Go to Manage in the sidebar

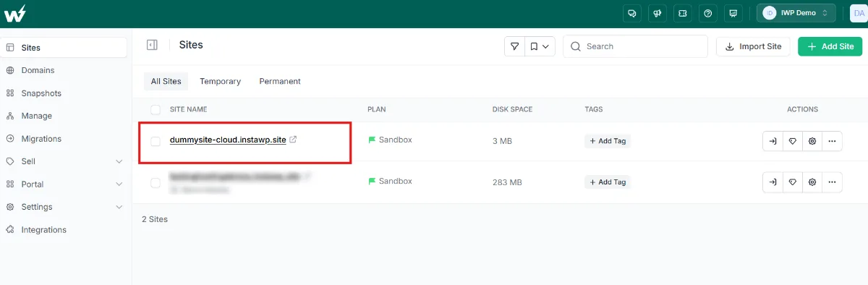click(x=64, y=116)
